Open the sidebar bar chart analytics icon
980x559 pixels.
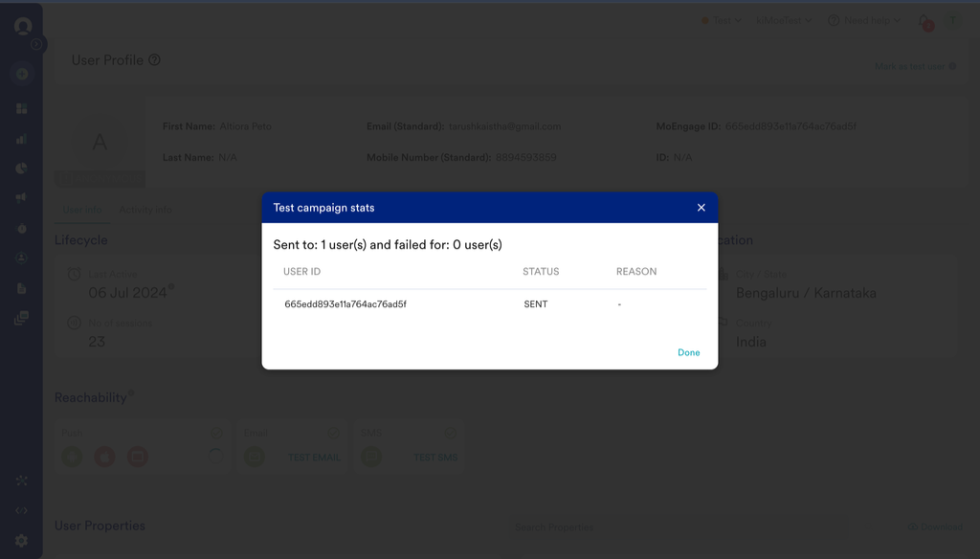(x=22, y=139)
